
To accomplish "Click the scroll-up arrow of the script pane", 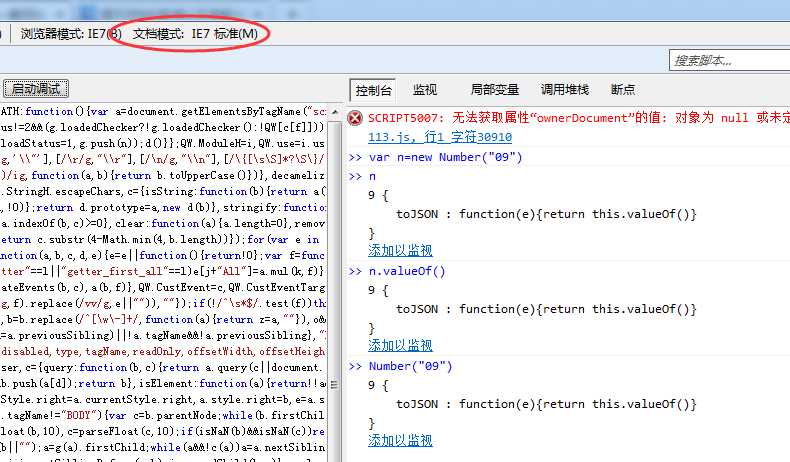I will tap(335, 112).
